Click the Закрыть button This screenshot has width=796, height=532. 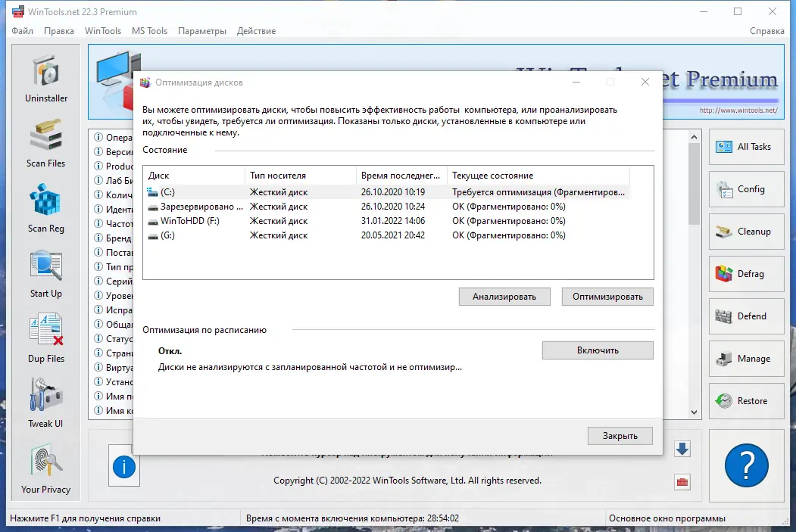pos(620,436)
